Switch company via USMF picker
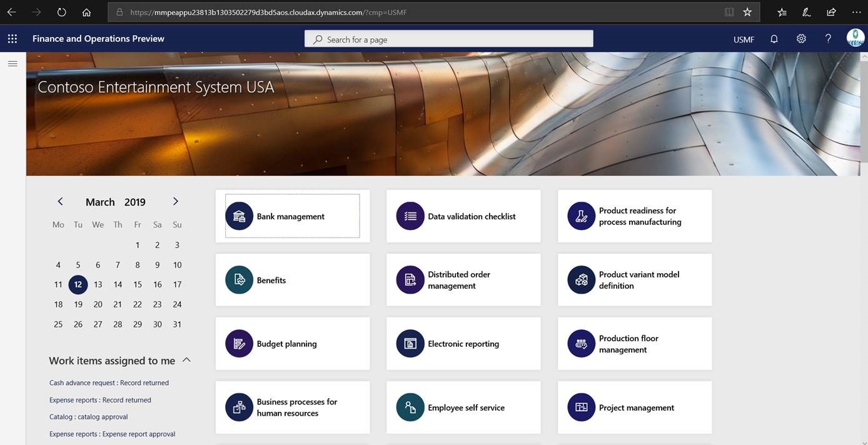 (744, 39)
